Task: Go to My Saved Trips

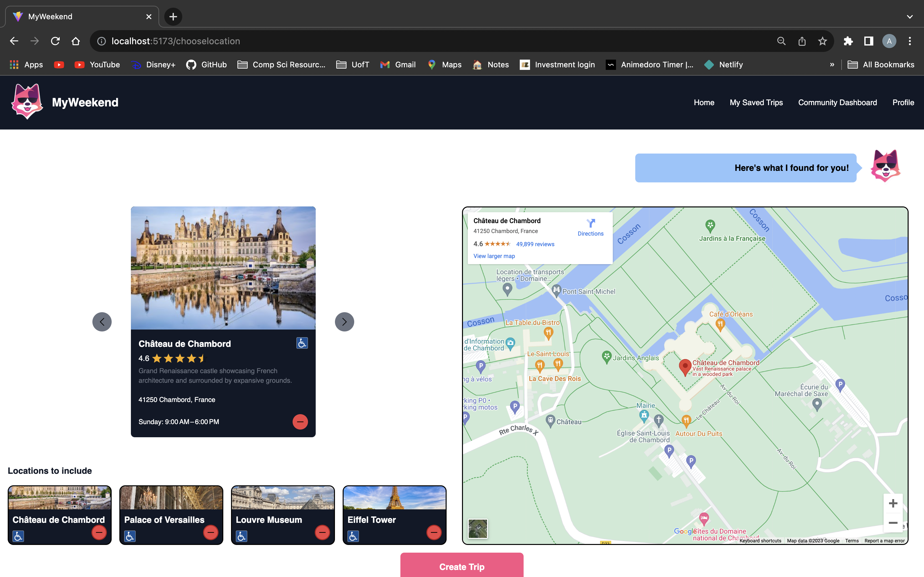Action: (756, 102)
